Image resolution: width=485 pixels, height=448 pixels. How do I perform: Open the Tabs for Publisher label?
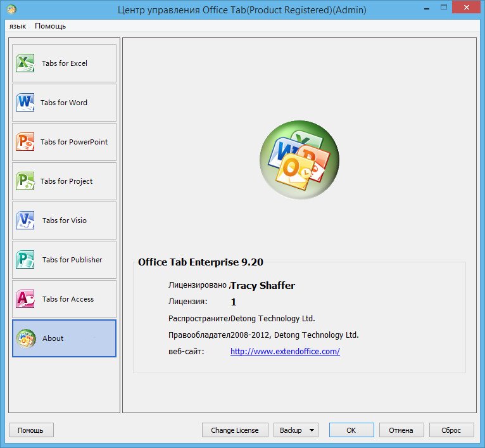[x=72, y=259]
